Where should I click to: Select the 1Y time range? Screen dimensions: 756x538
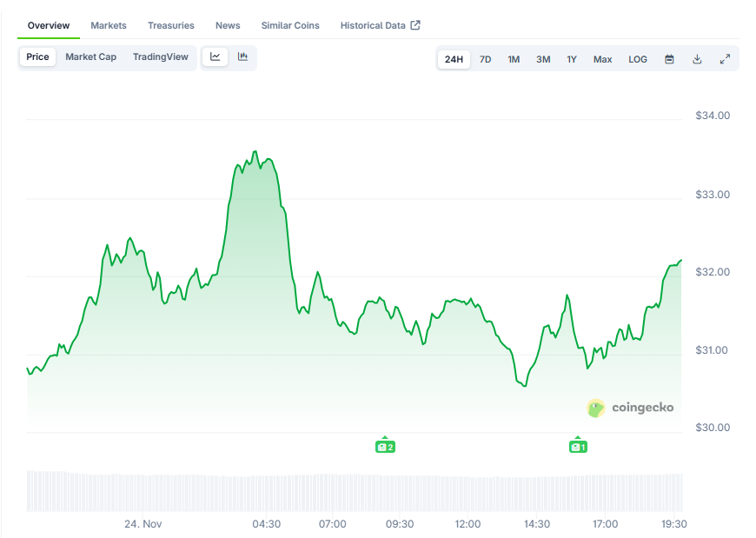click(572, 59)
